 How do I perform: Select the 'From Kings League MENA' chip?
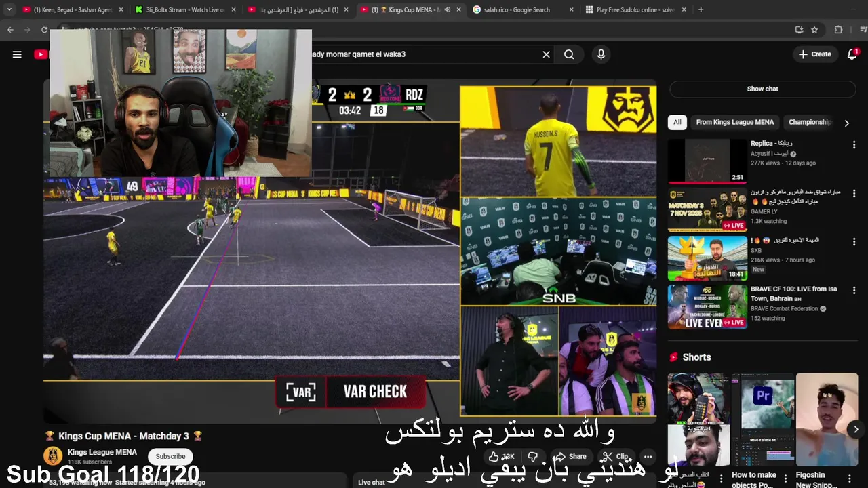pyautogui.click(x=734, y=122)
